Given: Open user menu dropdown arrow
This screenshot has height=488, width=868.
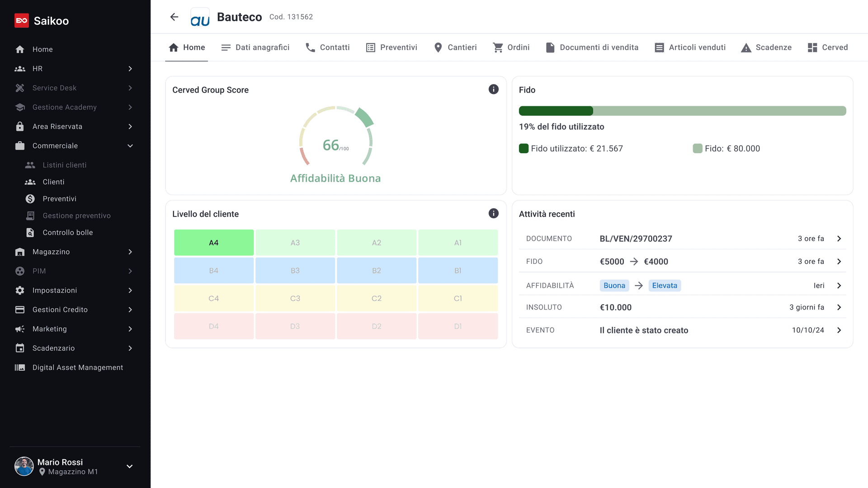Looking at the screenshot, I should click(x=129, y=466).
